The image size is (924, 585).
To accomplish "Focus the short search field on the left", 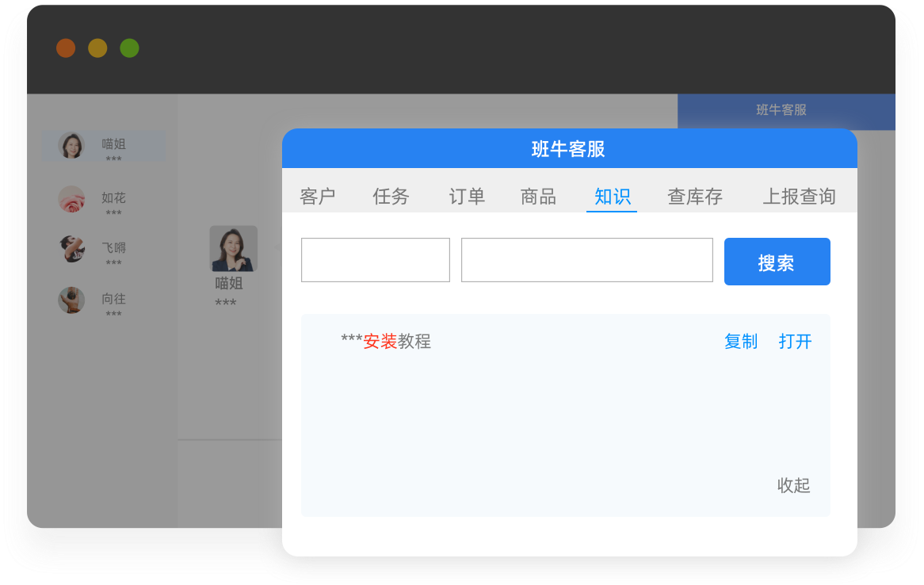I will pos(376,260).
